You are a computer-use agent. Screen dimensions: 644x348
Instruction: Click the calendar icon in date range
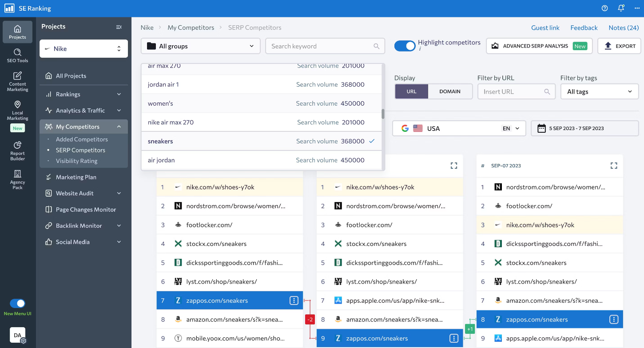point(541,128)
